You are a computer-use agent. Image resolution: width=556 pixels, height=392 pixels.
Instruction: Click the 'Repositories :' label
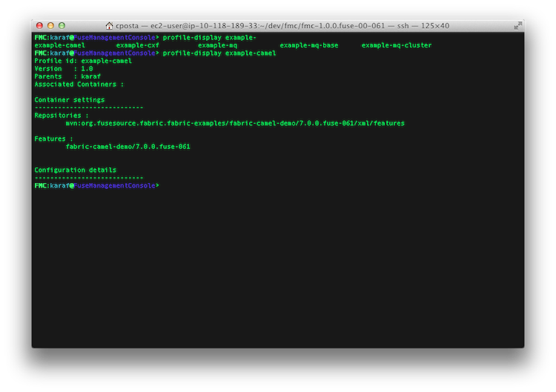[62, 116]
